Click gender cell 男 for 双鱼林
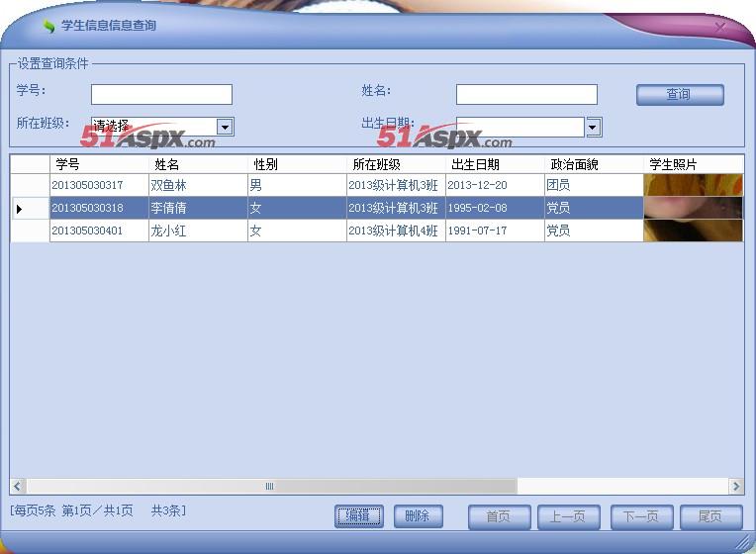The height and width of the screenshot is (554, 756). [x=297, y=185]
